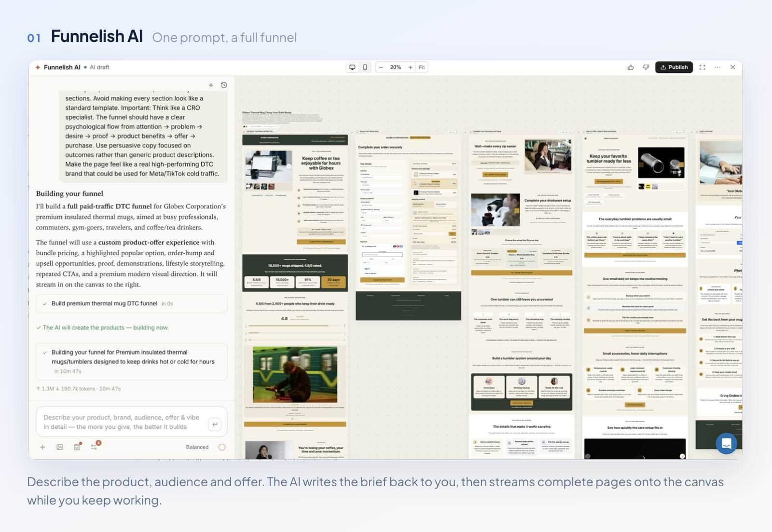Select the black tumbler product image
Image resolution: width=772 pixels, height=532 pixels.
661,163
